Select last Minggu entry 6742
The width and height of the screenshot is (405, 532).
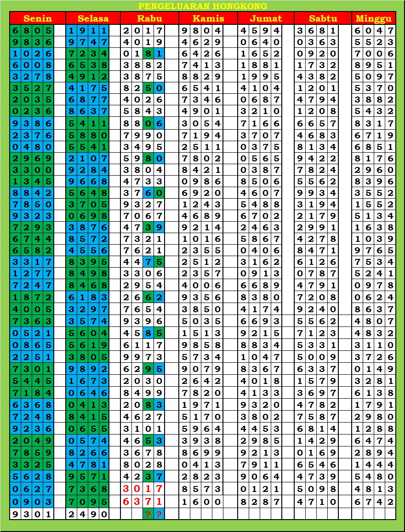pyautogui.click(x=374, y=501)
